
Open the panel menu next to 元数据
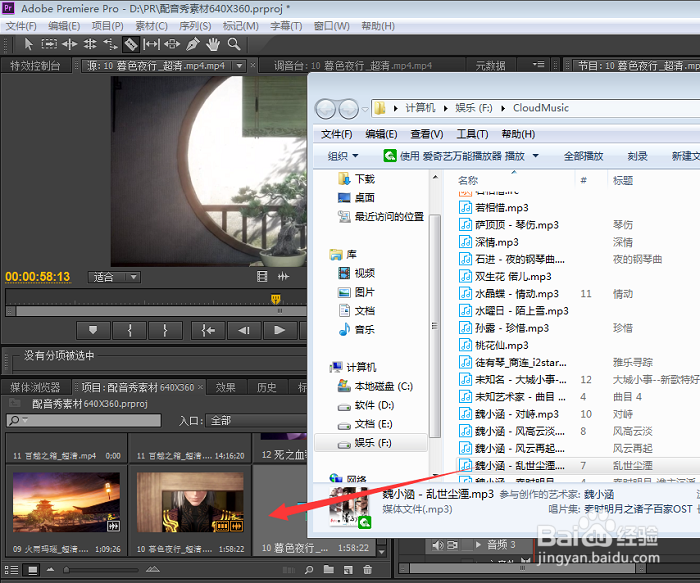tap(538, 64)
